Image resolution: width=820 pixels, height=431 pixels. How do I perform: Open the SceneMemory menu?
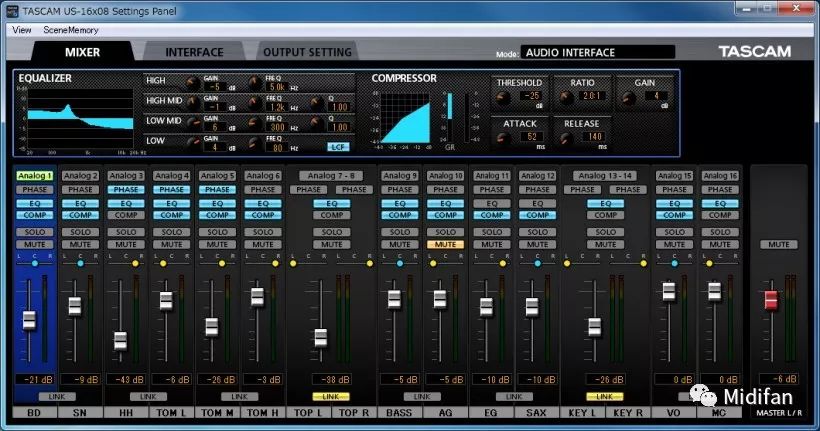coord(71,30)
